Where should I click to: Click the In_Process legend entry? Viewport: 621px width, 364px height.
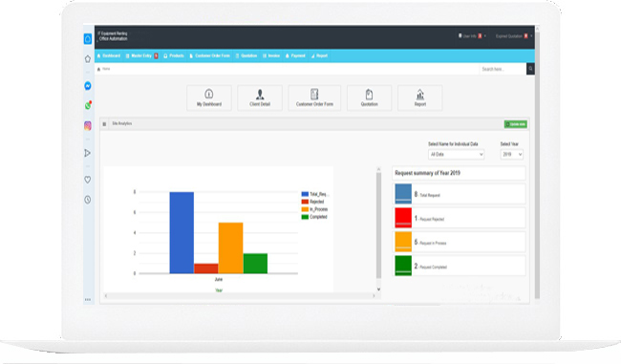[x=315, y=209]
